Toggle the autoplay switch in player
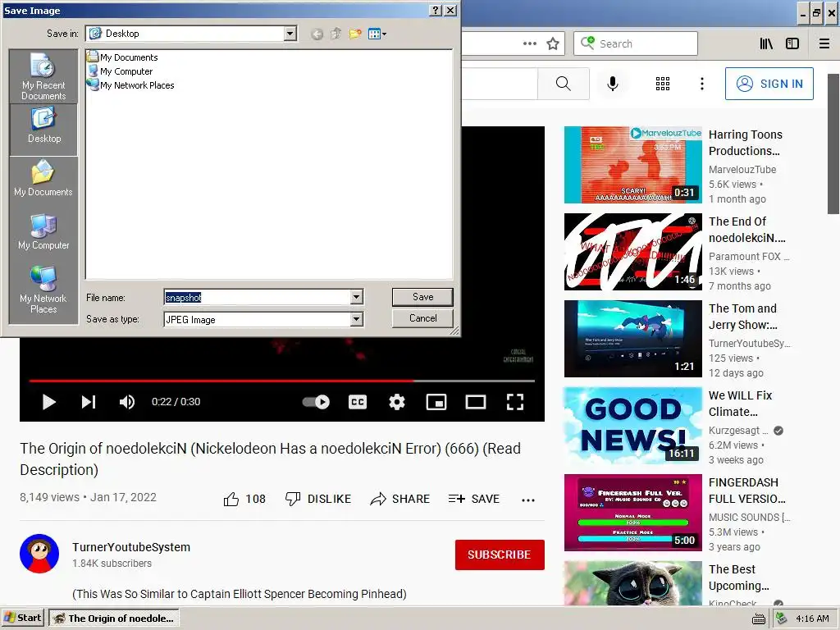This screenshot has width=840, height=630. point(316,402)
